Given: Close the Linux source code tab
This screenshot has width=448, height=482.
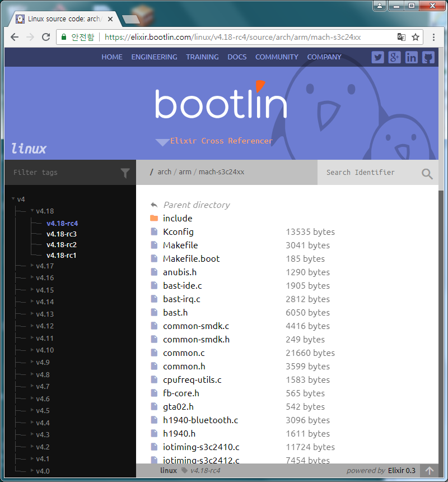Looking at the screenshot, I should [x=110, y=19].
